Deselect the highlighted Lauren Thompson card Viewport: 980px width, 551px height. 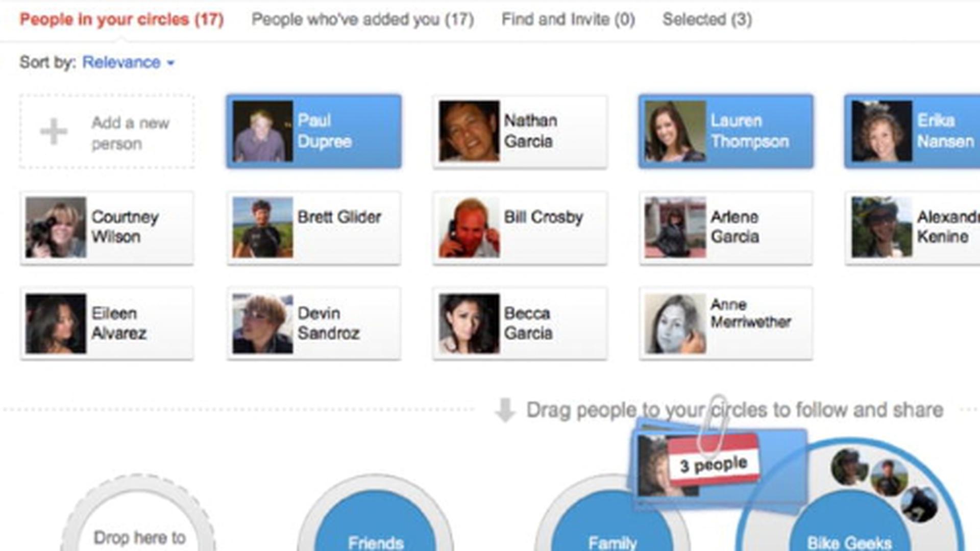click(x=726, y=131)
